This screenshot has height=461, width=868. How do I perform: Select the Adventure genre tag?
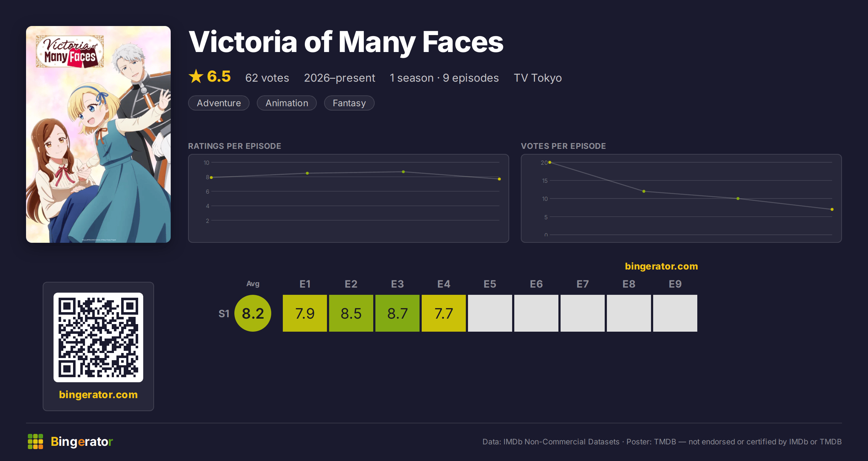[x=219, y=103]
